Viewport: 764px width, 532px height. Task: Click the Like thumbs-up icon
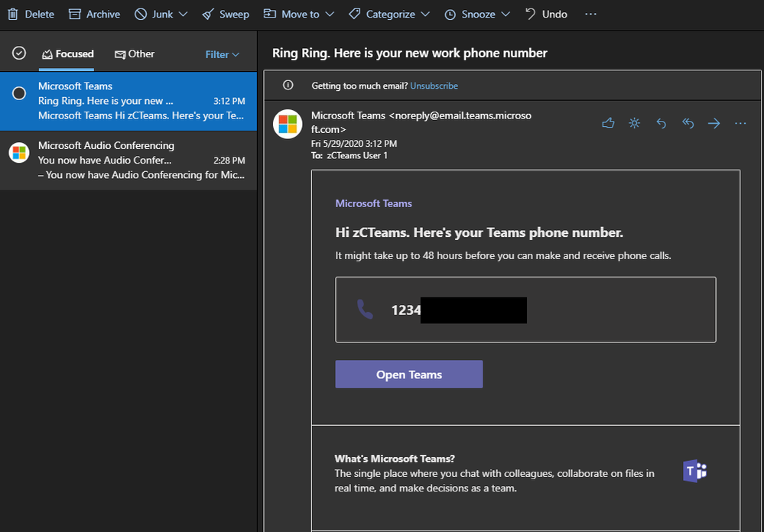(608, 123)
